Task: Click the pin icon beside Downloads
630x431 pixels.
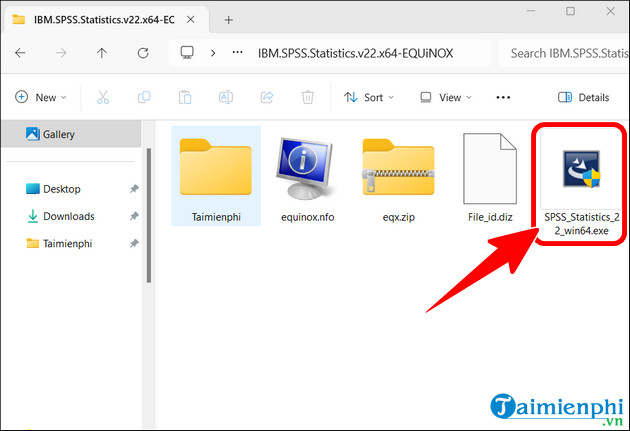Action: pos(134,216)
